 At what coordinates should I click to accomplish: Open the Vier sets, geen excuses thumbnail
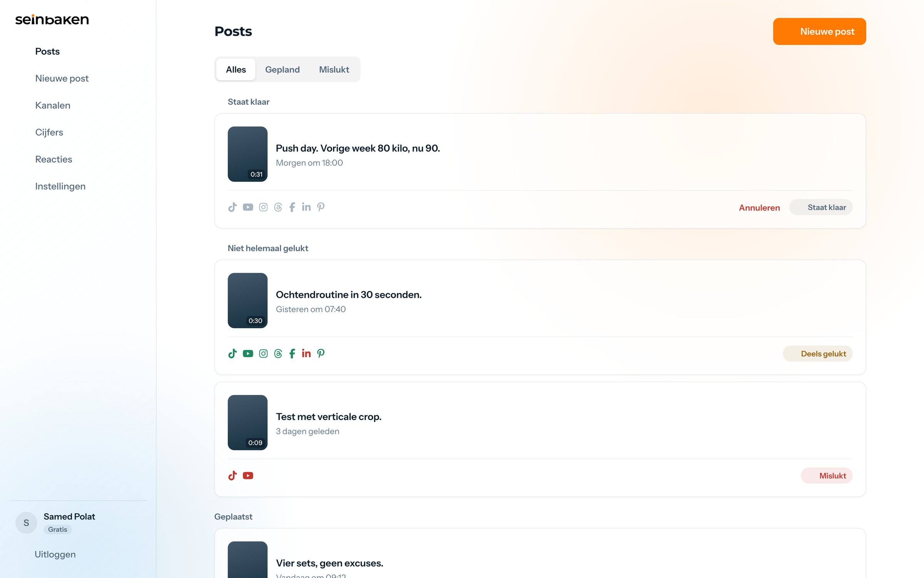[248, 560]
